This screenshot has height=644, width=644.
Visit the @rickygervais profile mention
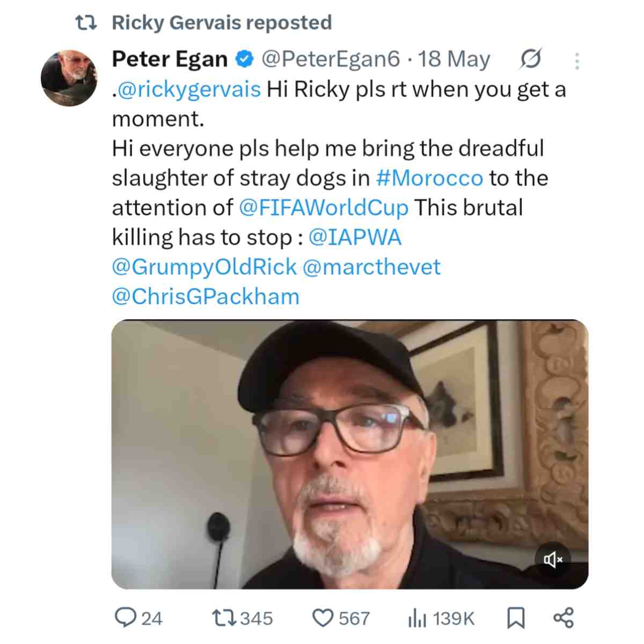[188, 89]
